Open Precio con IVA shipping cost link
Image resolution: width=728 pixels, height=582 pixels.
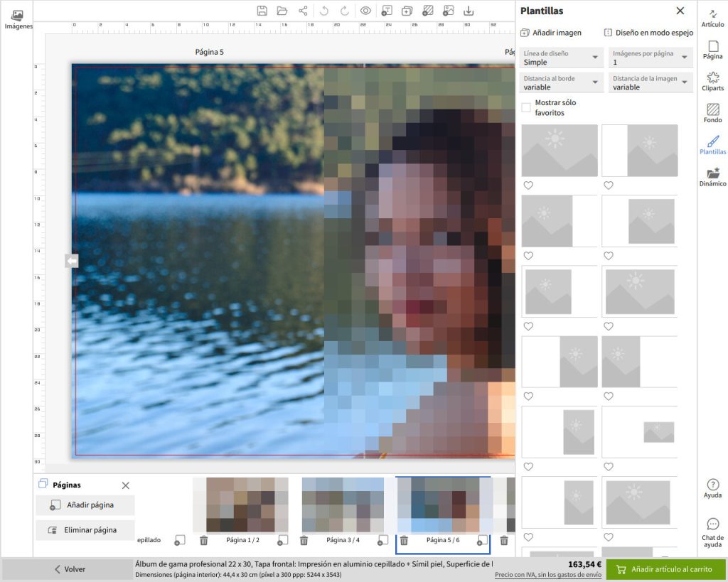click(x=548, y=575)
